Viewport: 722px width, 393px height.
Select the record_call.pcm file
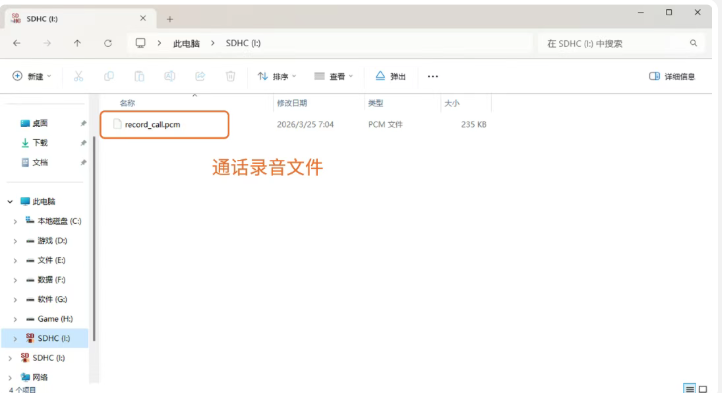click(152, 124)
